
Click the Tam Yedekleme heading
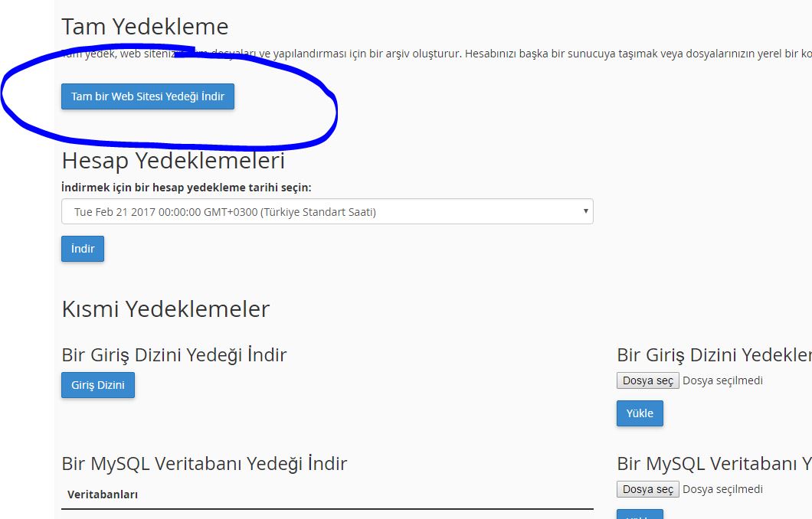(x=145, y=27)
